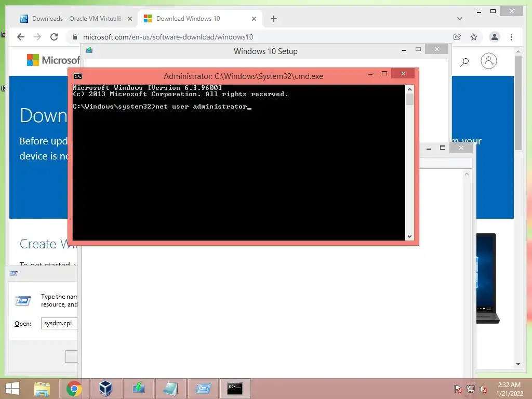Close the Download Windows 10 tab

(x=254, y=19)
